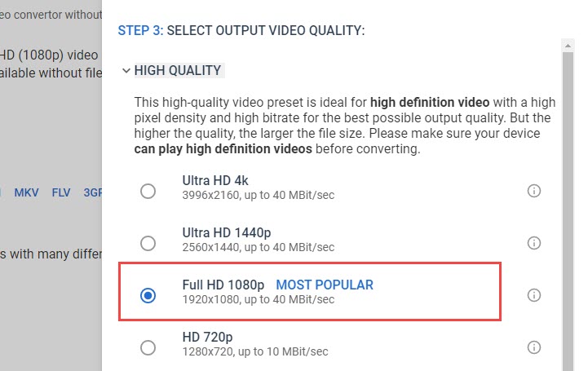Click the "Ultra HD 1440p" label text

225,233
